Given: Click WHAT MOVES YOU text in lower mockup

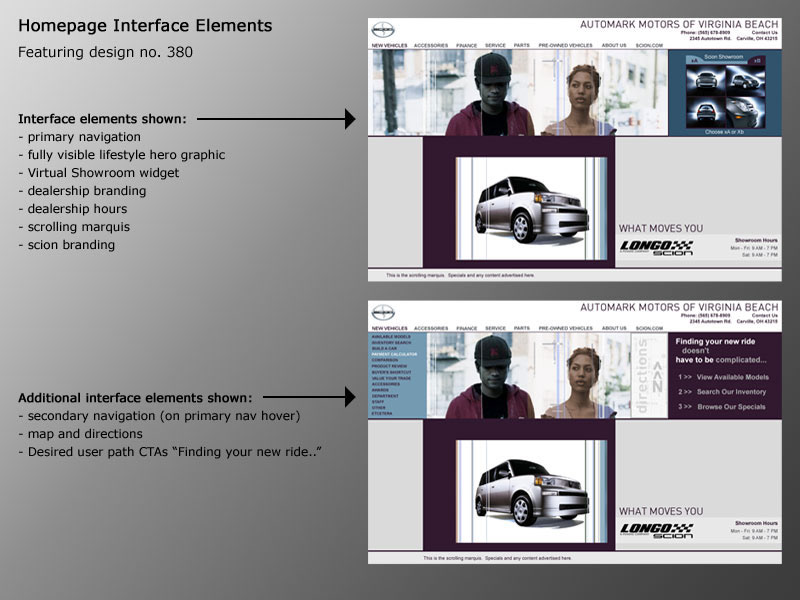Looking at the screenshot, I should tap(661, 511).
